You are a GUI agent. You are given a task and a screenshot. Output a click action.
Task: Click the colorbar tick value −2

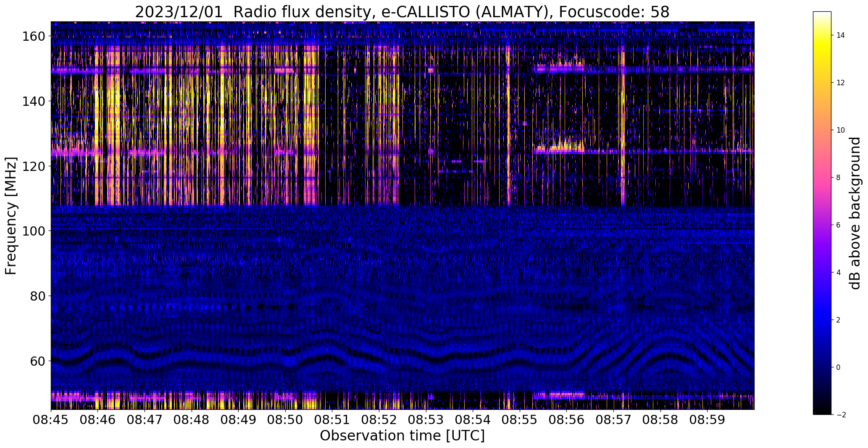coord(841,415)
